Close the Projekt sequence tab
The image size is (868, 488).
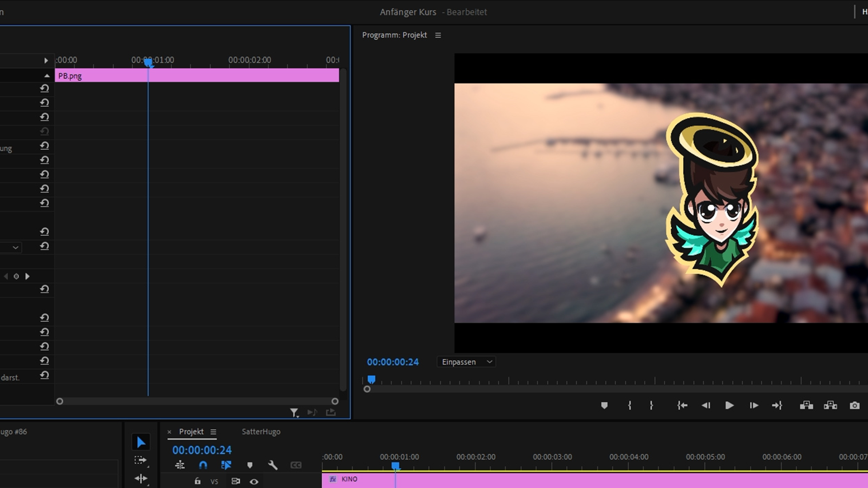click(169, 432)
